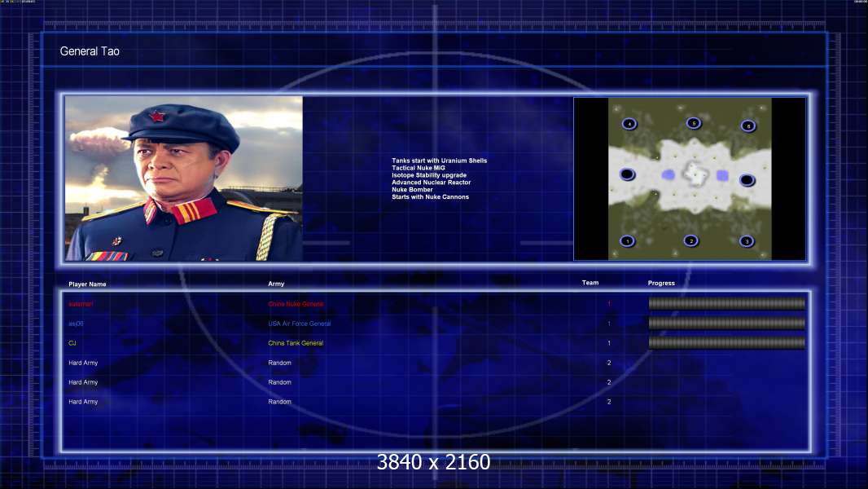Click 'Tanks start with Uranium Shells' line
Screen dimensions: 868x489
(440, 161)
